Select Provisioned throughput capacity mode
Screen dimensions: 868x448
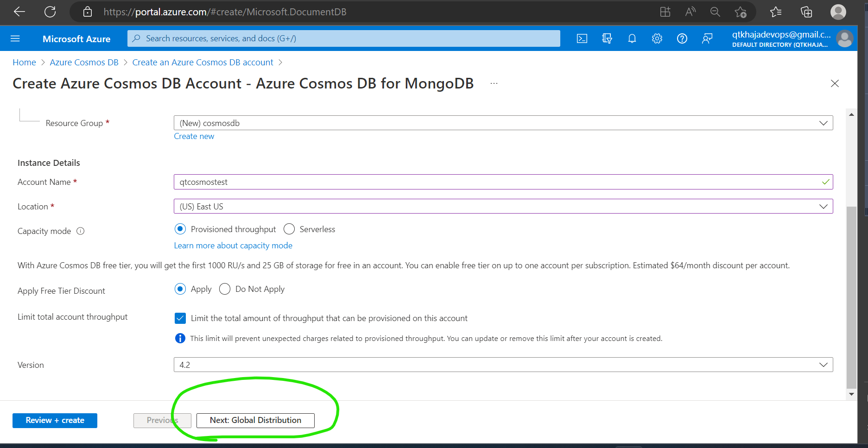click(180, 229)
